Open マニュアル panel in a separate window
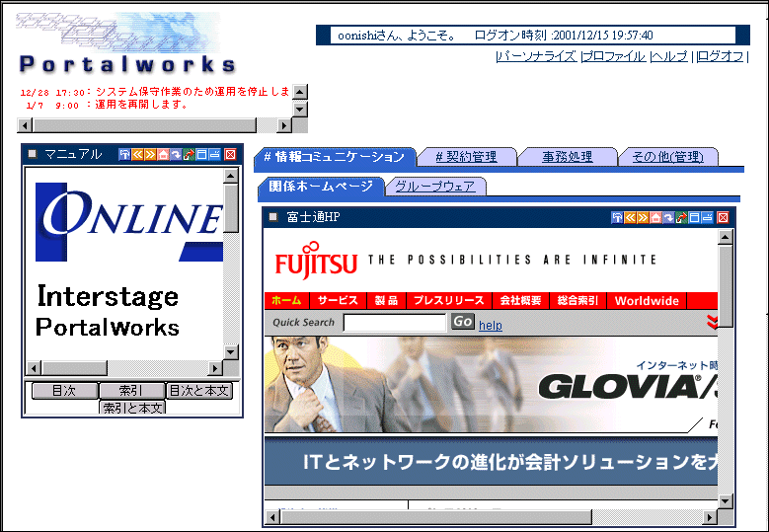The image size is (769, 532). pyautogui.click(x=189, y=155)
